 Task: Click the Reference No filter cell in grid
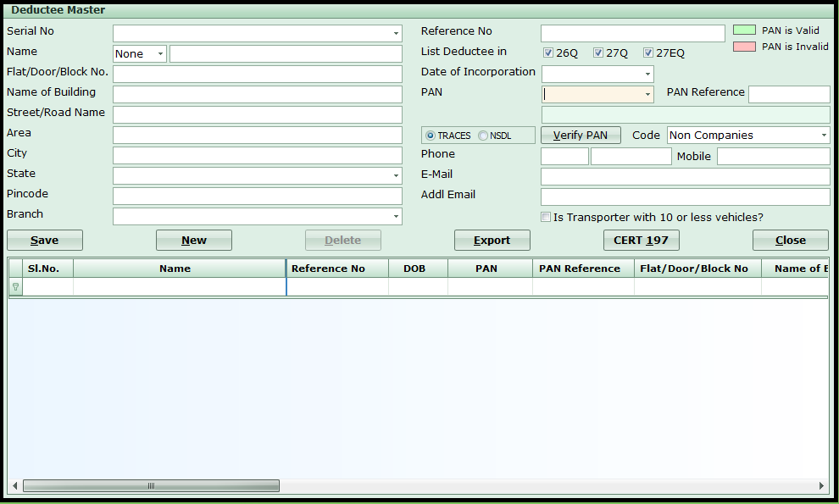337,287
